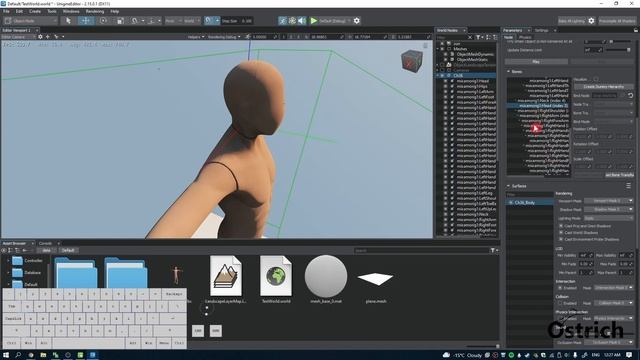
Task: Open the Rendering Debug dropdown
Action: coord(224,37)
